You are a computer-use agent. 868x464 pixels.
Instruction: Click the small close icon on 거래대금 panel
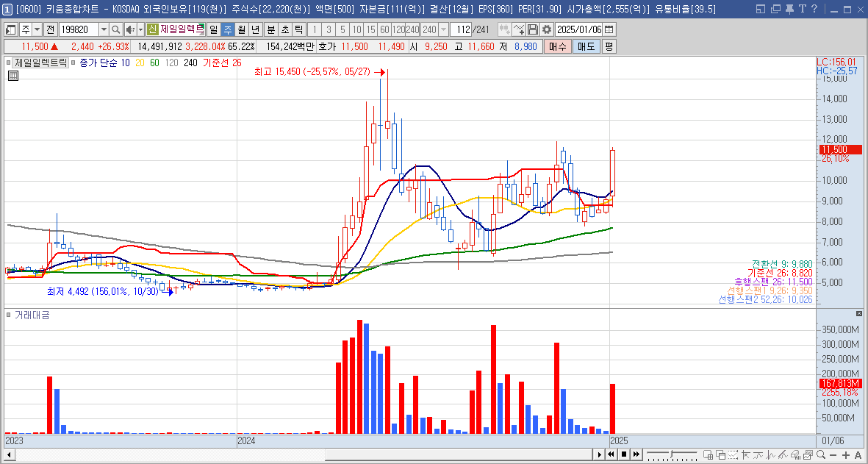pos(859,313)
